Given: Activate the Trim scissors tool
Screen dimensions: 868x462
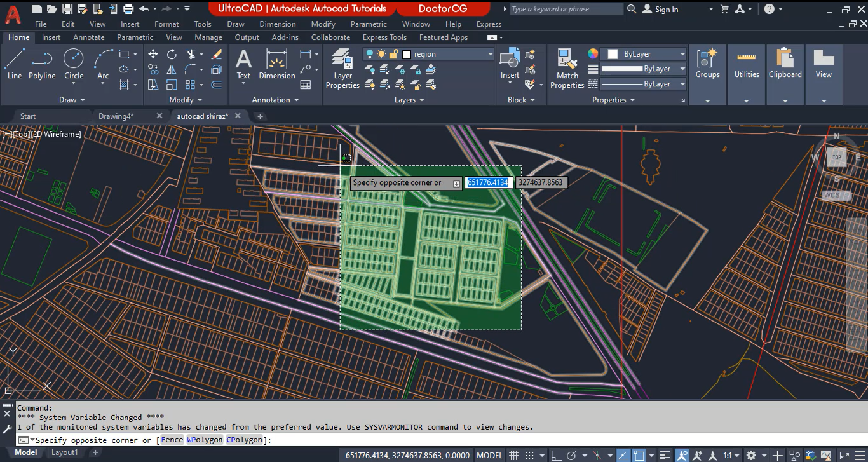Looking at the screenshot, I should tap(190, 54).
